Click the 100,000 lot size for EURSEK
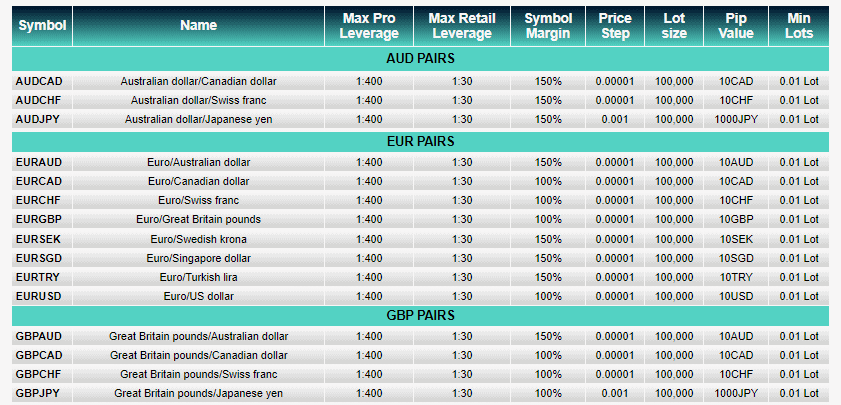Viewport: 841px width, 405px height. 674,239
